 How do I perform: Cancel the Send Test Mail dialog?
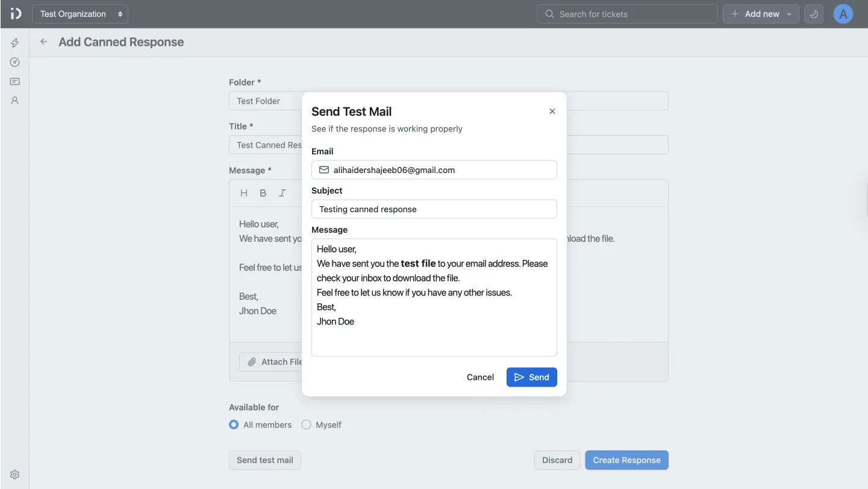[480, 377]
